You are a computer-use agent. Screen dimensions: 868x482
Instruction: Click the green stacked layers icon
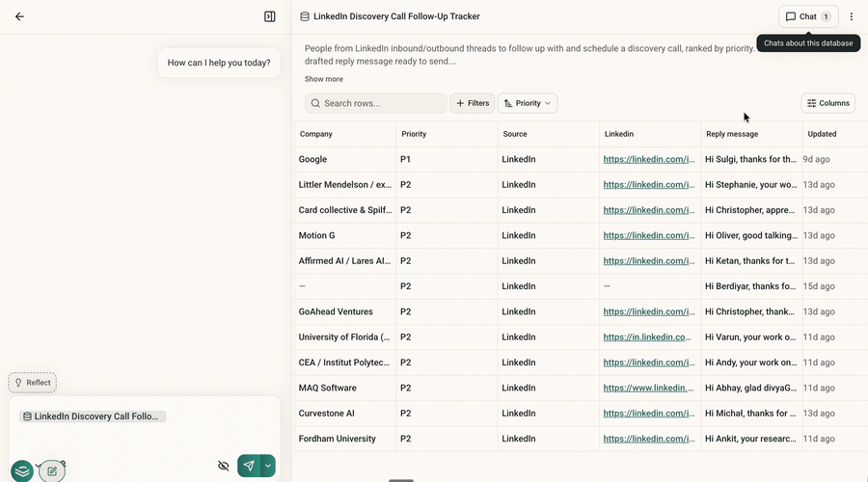click(x=22, y=471)
